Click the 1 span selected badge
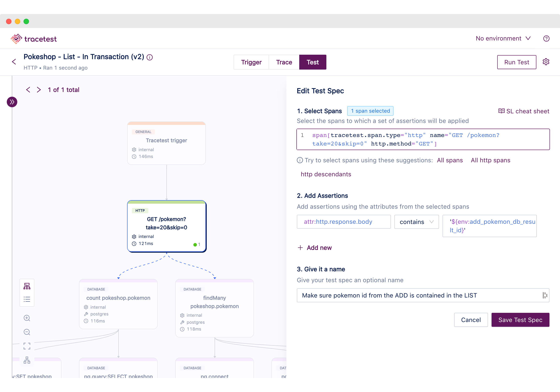Screen dimensions: 560x392 pyautogui.click(x=370, y=111)
